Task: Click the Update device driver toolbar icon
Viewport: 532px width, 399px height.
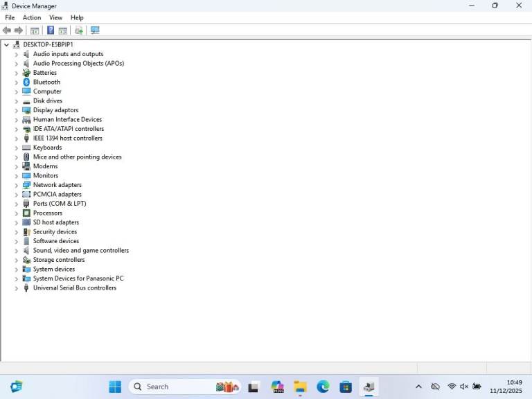Action: 79,30
